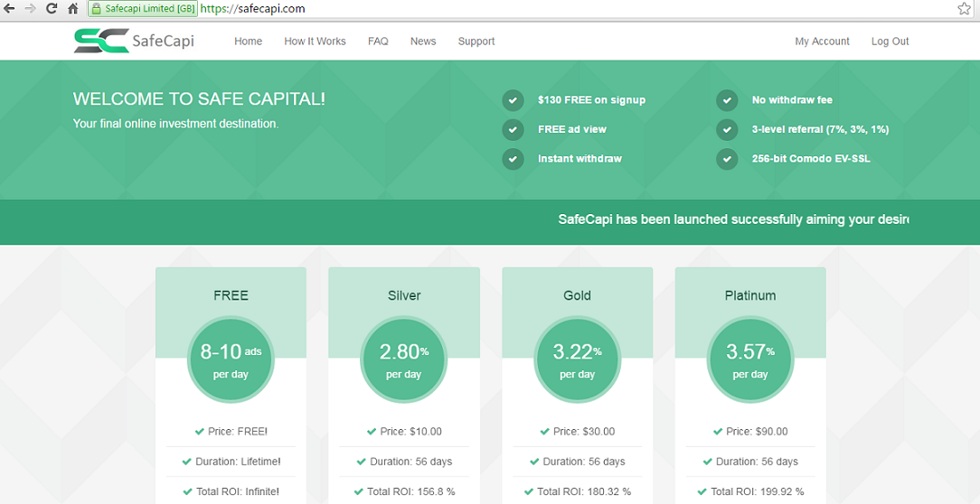Click the browser forward arrow

point(31,9)
